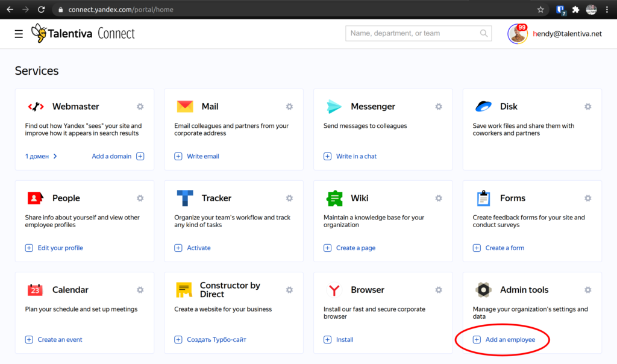Open the Forms clipboard icon

pos(483,198)
